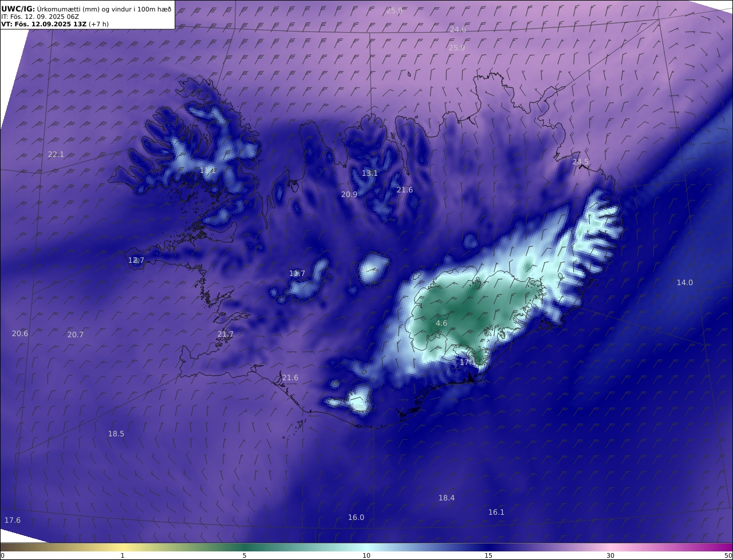The image size is (733, 560).
Task: Click the 21.6 value below the northern 13.1
Action: [x=405, y=190]
